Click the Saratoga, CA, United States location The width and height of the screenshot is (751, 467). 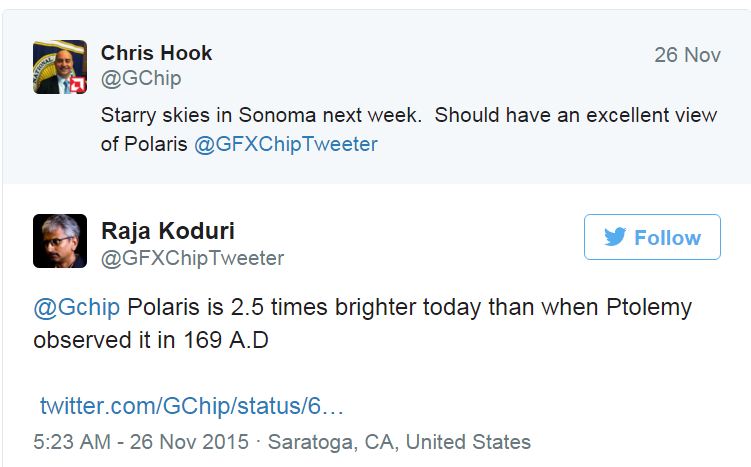[x=399, y=442]
